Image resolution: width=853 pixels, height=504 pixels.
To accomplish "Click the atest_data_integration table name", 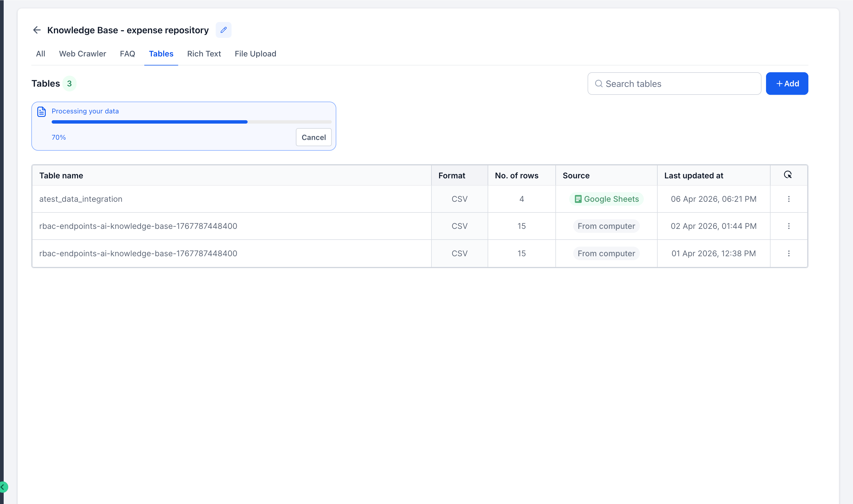I will 81,199.
